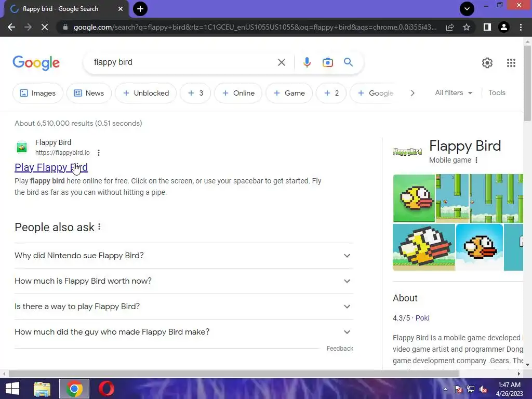Open a new tab with plus button

140,9
